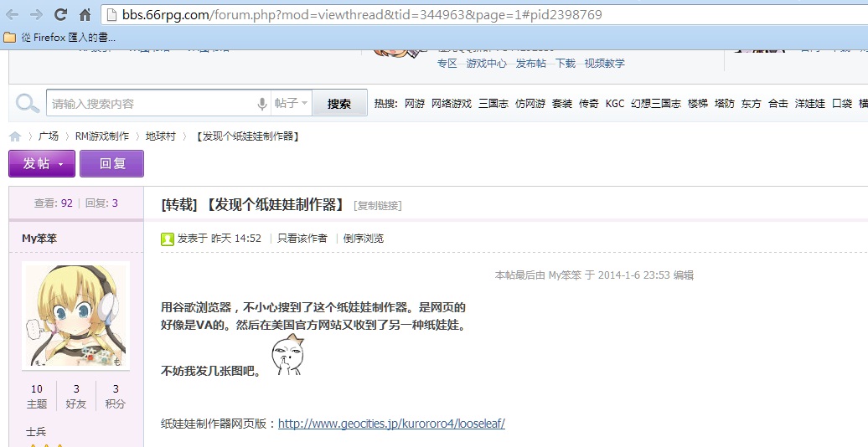Open hot search term 仿网游
The width and height of the screenshot is (868, 447).
tap(530, 104)
